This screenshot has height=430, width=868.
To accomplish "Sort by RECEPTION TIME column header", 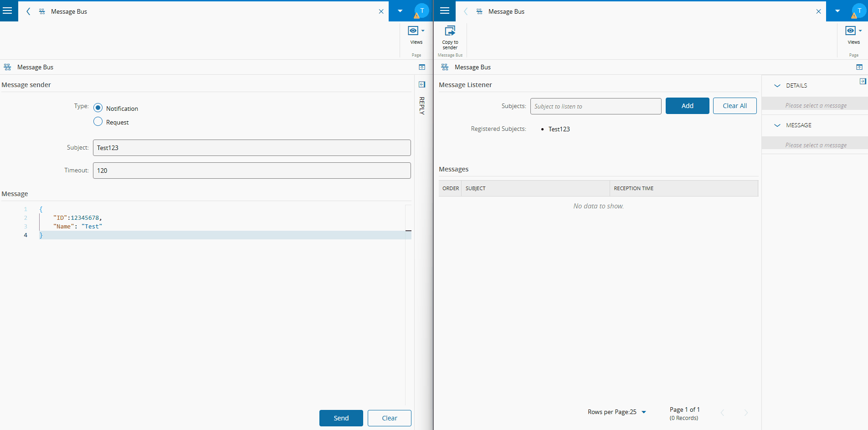I will click(633, 188).
